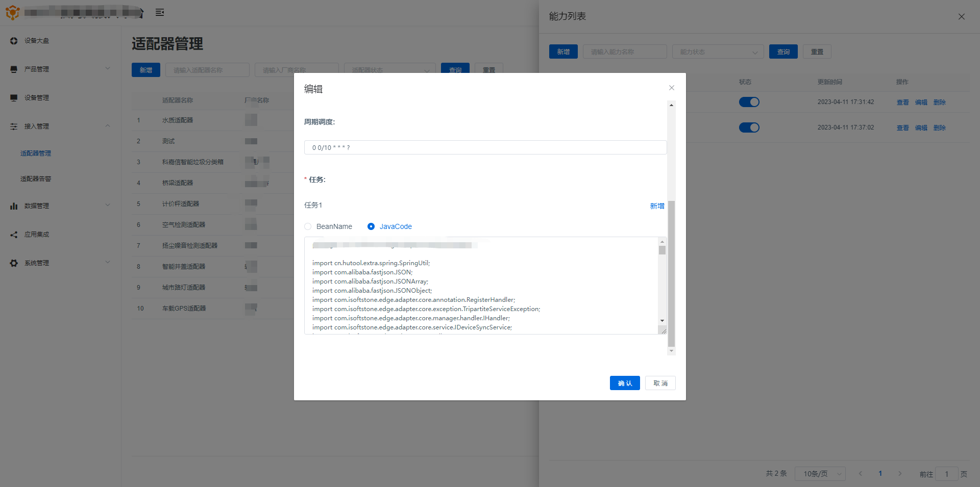Screen dimensions: 980x487
Task: Select the BeanName radio option
Action: pyautogui.click(x=308, y=226)
